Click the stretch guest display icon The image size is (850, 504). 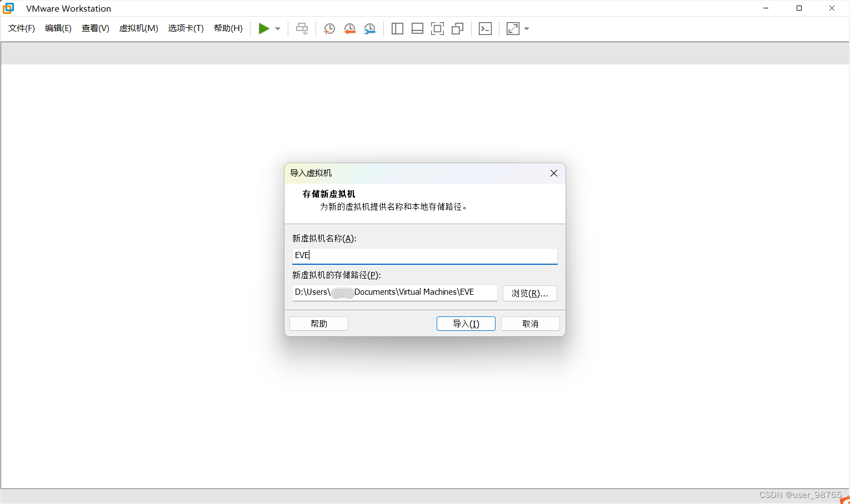pos(513,29)
